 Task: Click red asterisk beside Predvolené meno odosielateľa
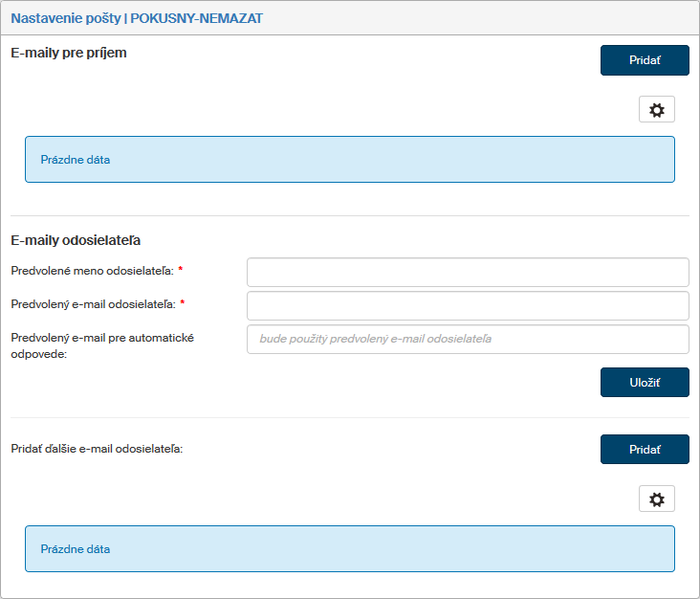click(180, 271)
